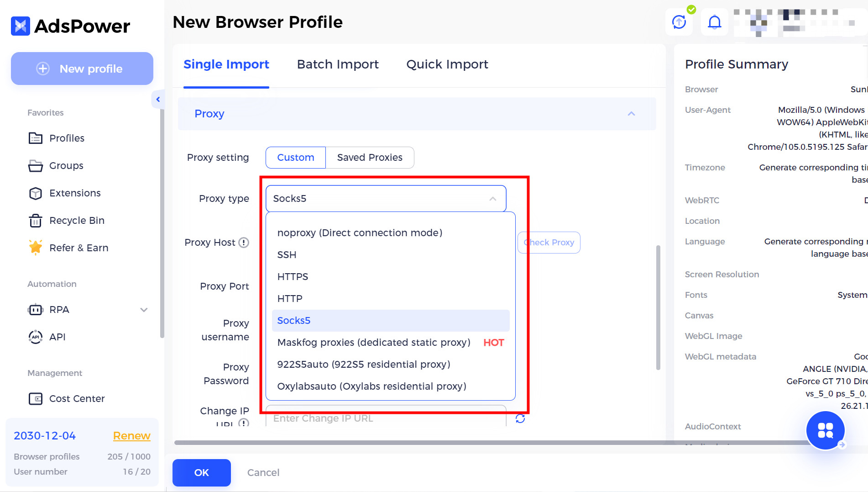
Task: Click the update sync icon in header
Action: pos(679,22)
